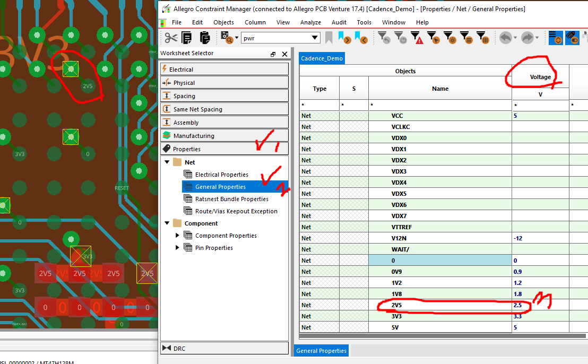
Task: Open the Column menu
Action: (x=255, y=22)
